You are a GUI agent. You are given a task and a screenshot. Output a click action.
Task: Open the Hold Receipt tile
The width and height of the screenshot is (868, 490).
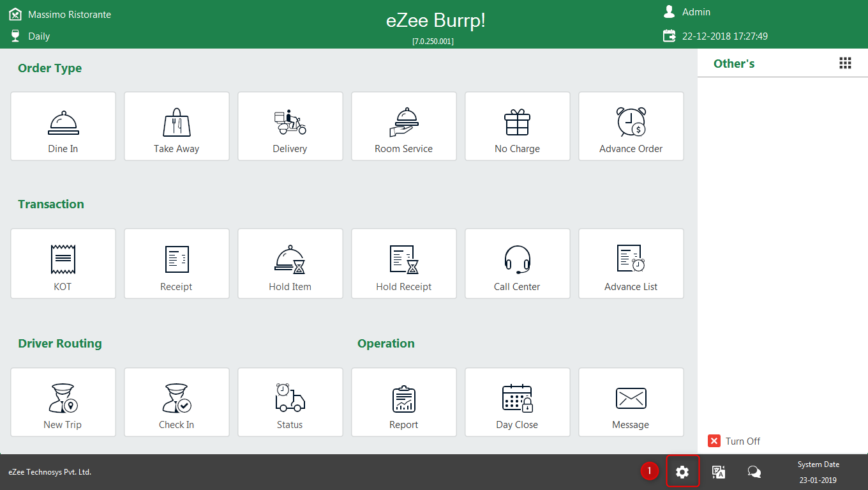404,263
